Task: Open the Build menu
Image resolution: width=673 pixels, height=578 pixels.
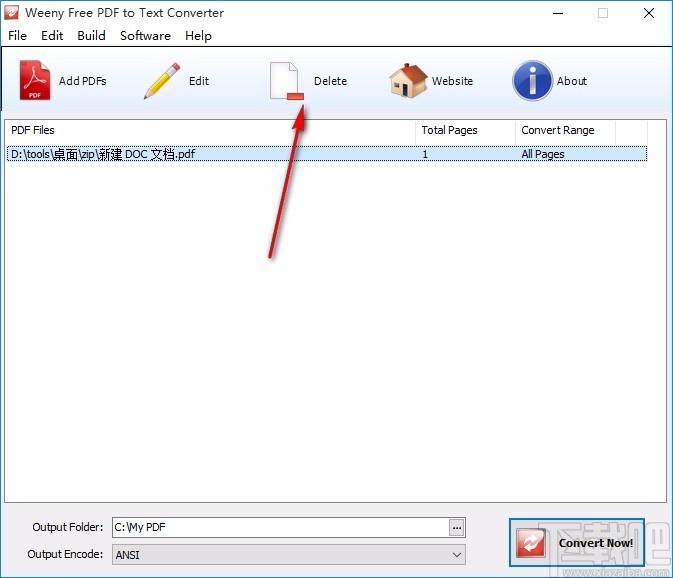Action: click(91, 36)
